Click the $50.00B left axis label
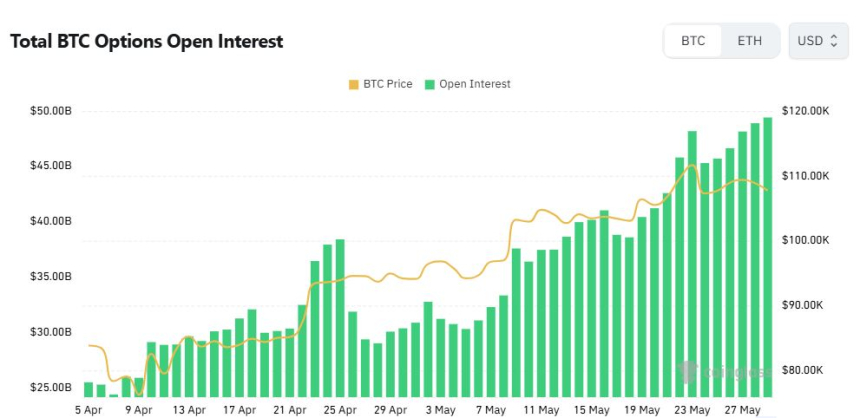The height and width of the screenshot is (418, 860). [x=51, y=111]
